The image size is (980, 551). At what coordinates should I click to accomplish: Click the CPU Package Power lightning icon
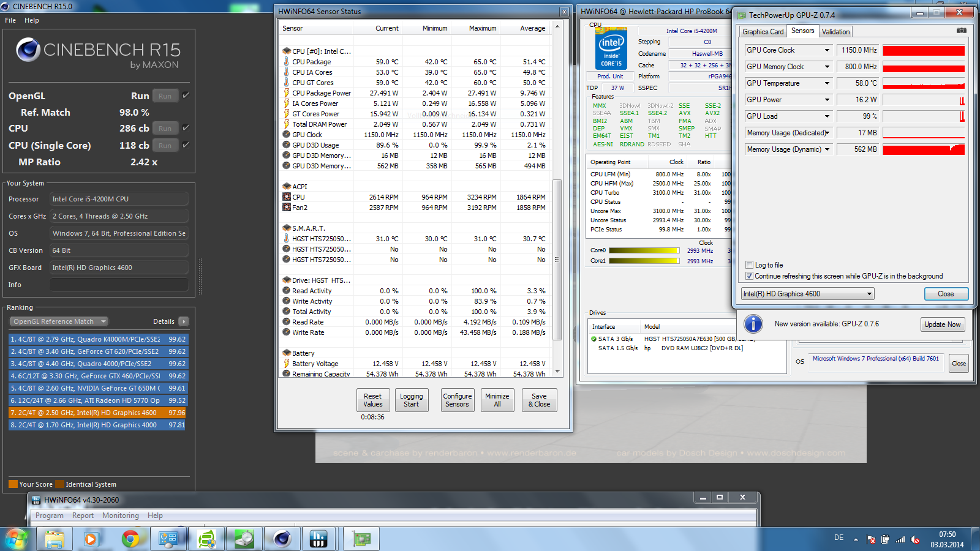(286, 93)
